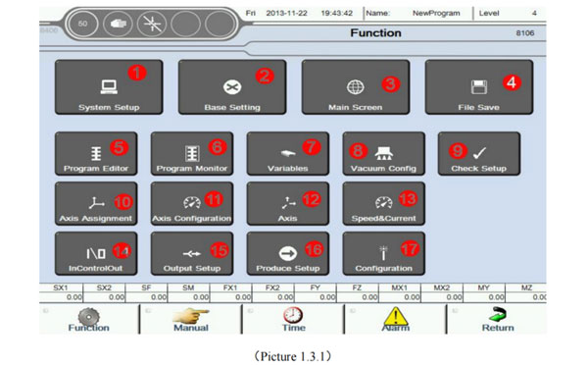Viewport: 588px width, 365px height.
Task: Open System Setup
Action: click(x=109, y=87)
